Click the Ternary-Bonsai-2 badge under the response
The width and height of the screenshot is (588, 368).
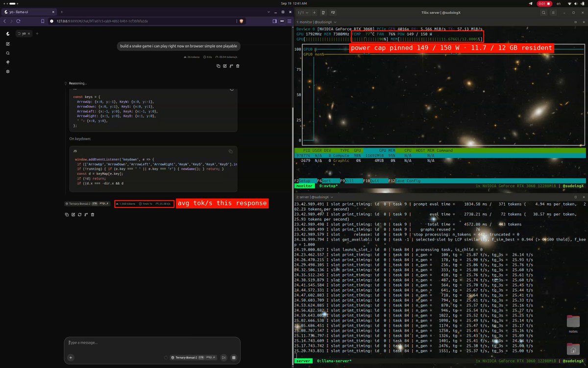click(x=88, y=203)
